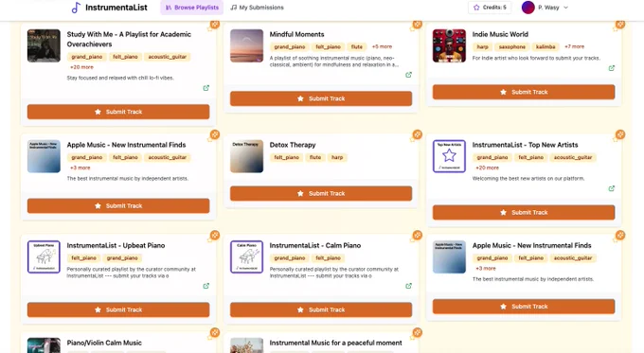The width and height of the screenshot is (644, 353).
Task: Click orange corner badge on Top New Artists card
Action: tap(620, 134)
